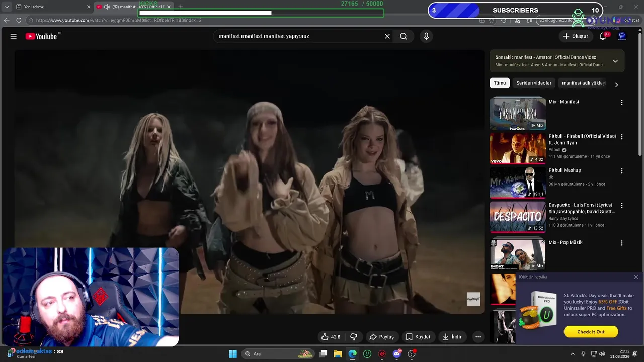Select the manifest adlı yükleyen chip
Image resolution: width=644 pixels, height=362 pixels.
click(x=584, y=83)
